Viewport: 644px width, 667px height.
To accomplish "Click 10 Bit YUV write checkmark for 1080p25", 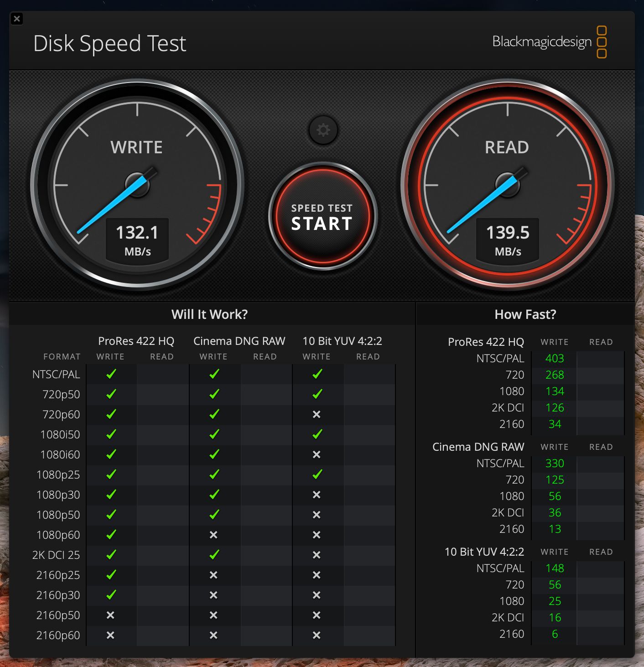I will pos(317,474).
